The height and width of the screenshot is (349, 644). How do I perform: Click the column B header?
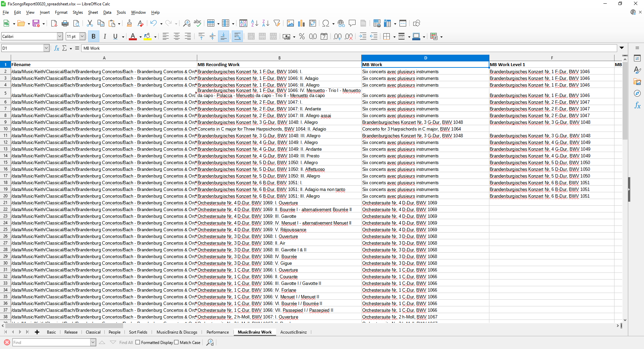(279, 58)
